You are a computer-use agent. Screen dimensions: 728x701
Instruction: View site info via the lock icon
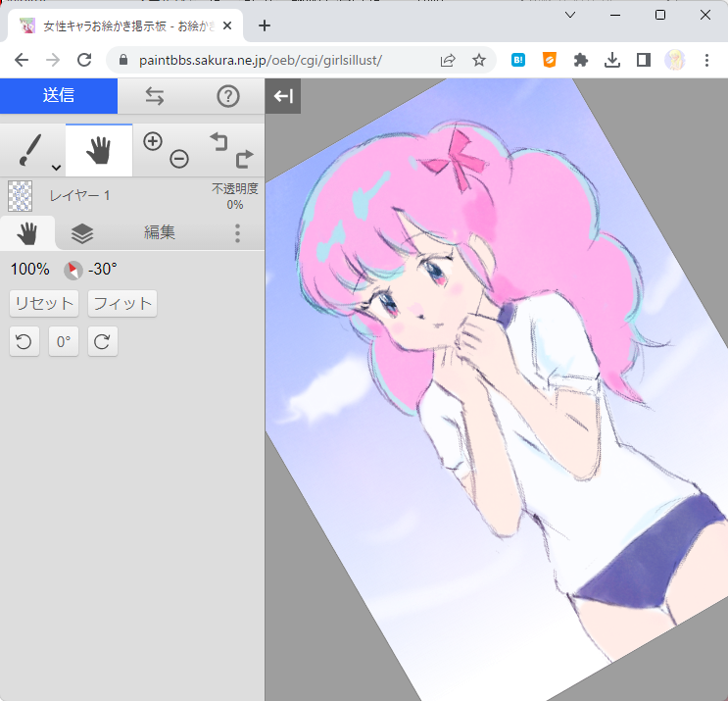123,60
